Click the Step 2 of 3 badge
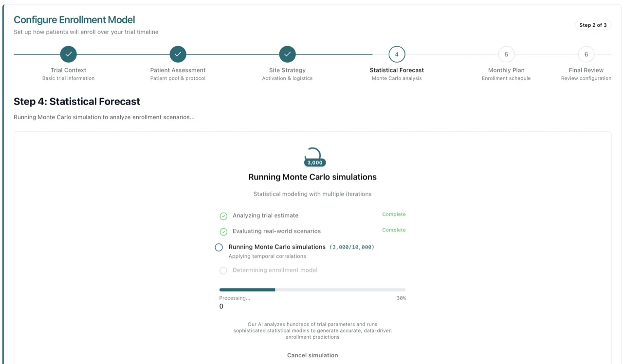623x364 pixels. (x=593, y=25)
